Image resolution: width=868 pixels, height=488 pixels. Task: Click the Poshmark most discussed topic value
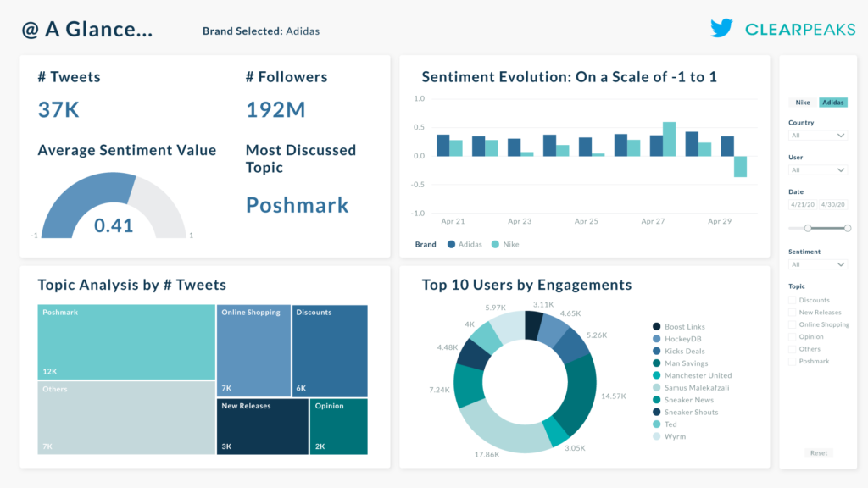[x=298, y=205]
